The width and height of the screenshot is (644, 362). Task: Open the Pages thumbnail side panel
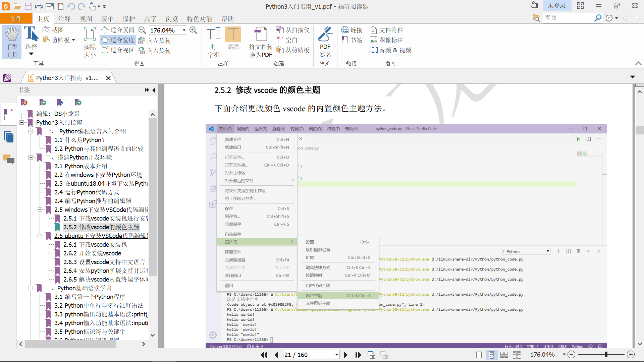(x=9, y=137)
